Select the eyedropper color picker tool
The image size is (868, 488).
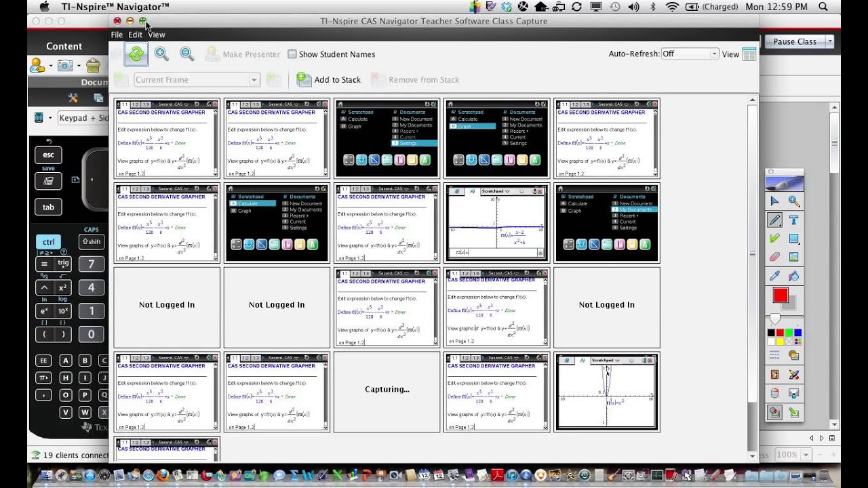pos(774,276)
